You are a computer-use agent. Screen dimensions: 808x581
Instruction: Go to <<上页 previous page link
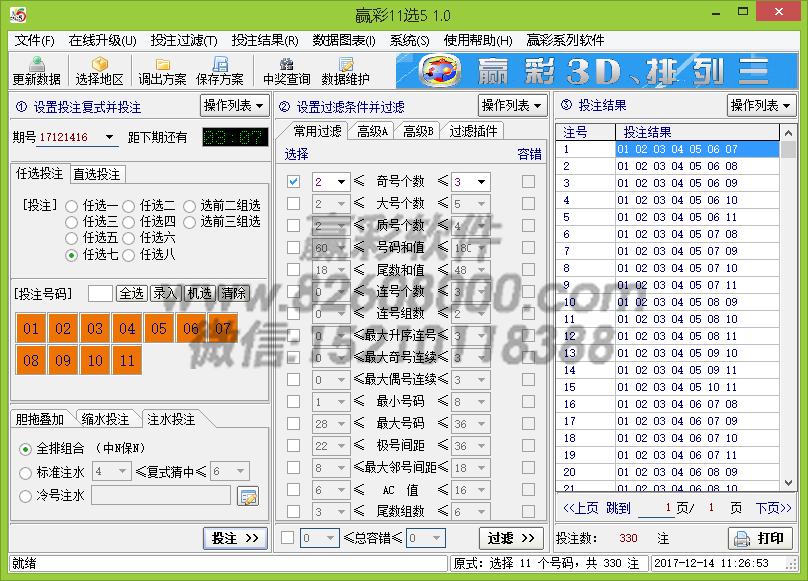580,508
